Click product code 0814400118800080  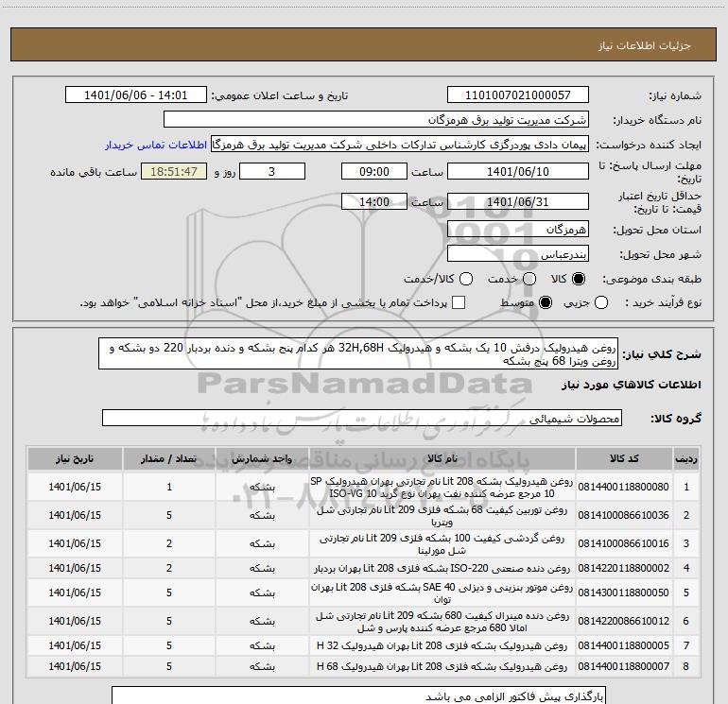(x=624, y=488)
